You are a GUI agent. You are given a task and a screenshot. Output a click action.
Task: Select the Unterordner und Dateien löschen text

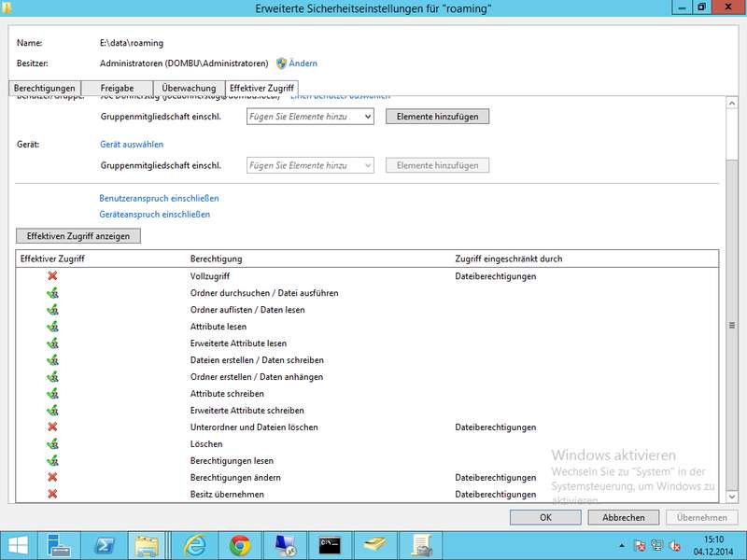click(x=254, y=427)
